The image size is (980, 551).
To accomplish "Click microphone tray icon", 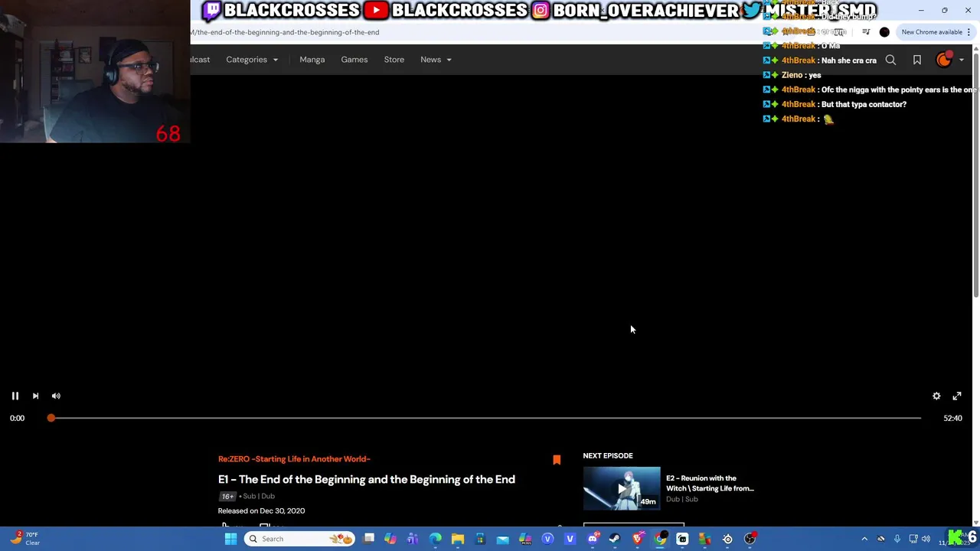I will (897, 539).
